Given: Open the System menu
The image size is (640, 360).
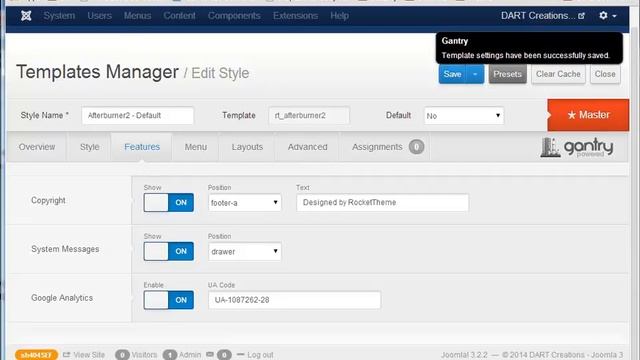Looking at the screenshot, I should coord(59,16).
